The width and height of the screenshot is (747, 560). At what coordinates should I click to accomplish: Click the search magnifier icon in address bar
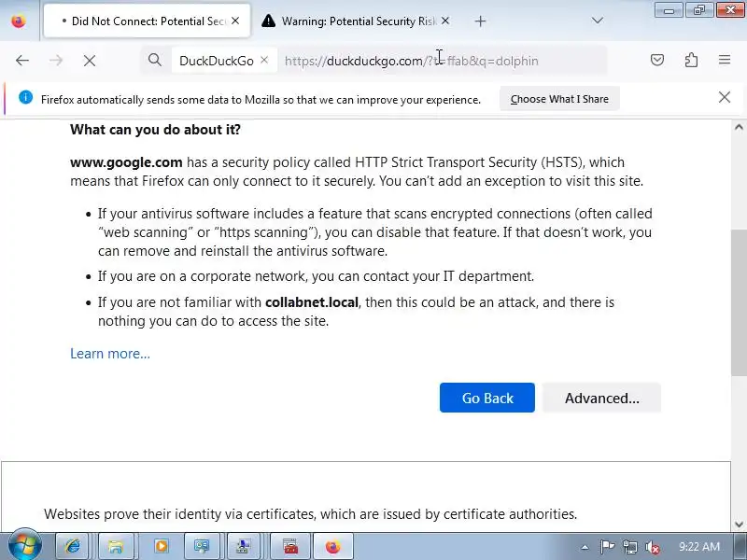[154, 60]
